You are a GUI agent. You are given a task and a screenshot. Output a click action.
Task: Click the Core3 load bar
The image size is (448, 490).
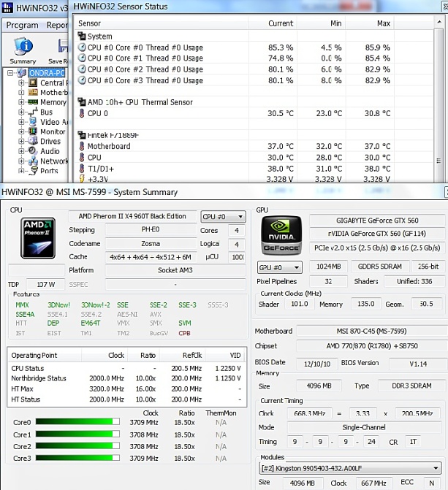pyautogui.click(x=77, y=458)
